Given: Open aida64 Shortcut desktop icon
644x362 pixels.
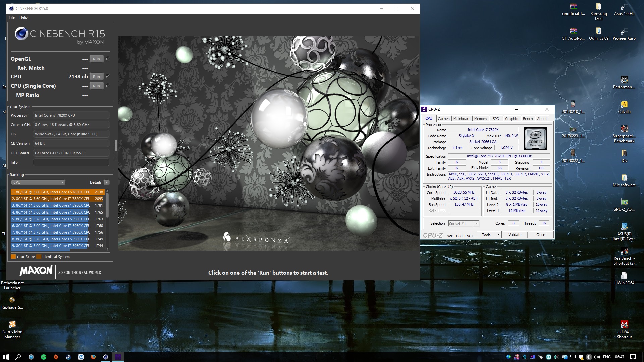Looking at the screenshot, I should [x=624, y=329].
